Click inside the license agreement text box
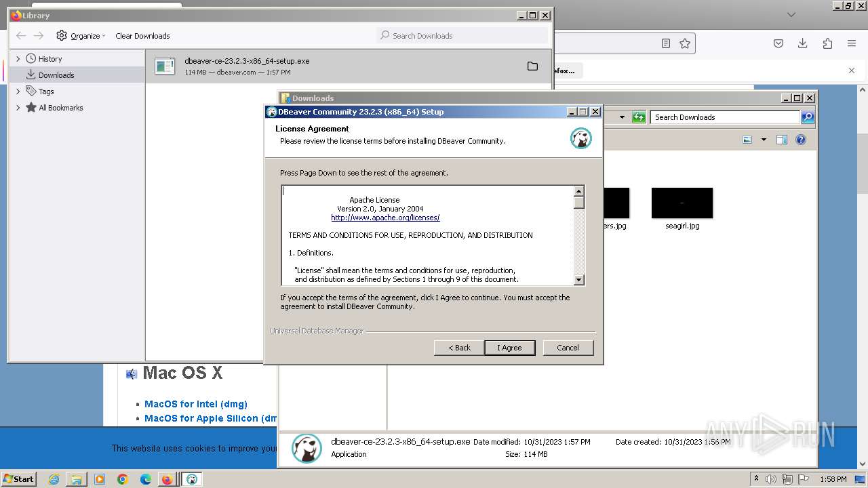Viewport: 868px width, 488px height. (427, 235)
